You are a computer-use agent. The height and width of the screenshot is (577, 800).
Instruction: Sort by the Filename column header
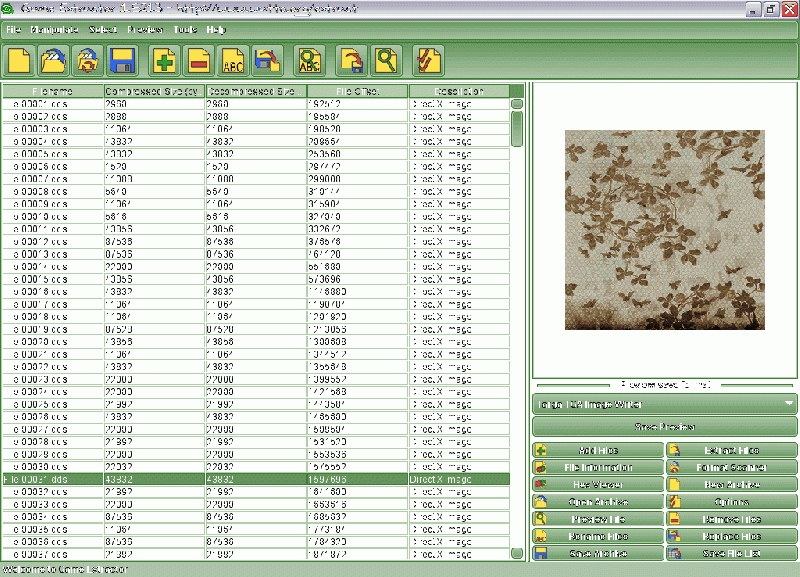(x=52, y=91)
